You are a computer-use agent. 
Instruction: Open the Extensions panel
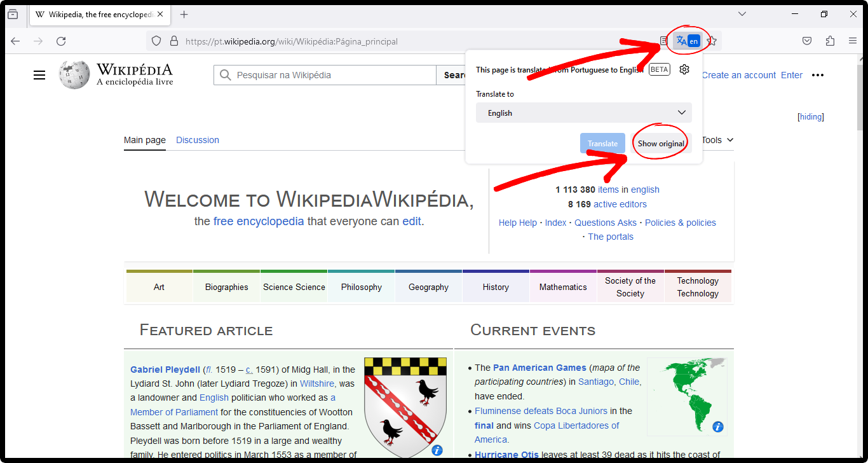click(x=830, y=41)
